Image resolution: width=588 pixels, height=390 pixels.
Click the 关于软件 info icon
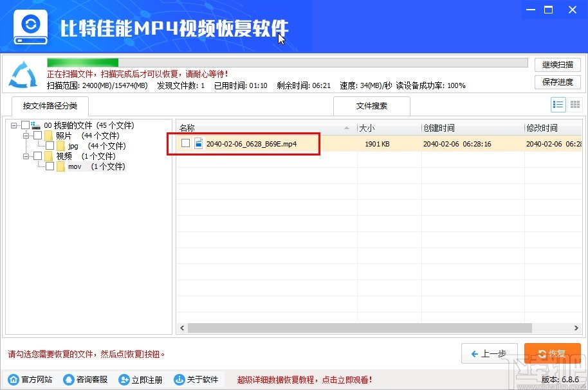click(179, 379)
